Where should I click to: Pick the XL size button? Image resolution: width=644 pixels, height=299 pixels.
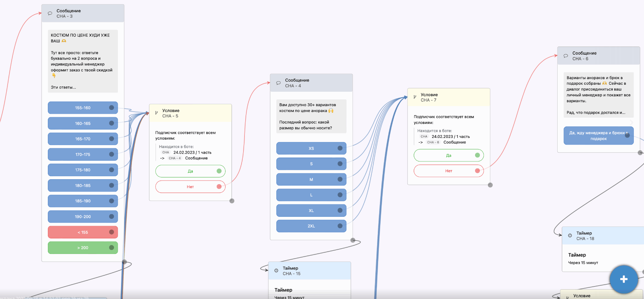[x=311, y=210]
